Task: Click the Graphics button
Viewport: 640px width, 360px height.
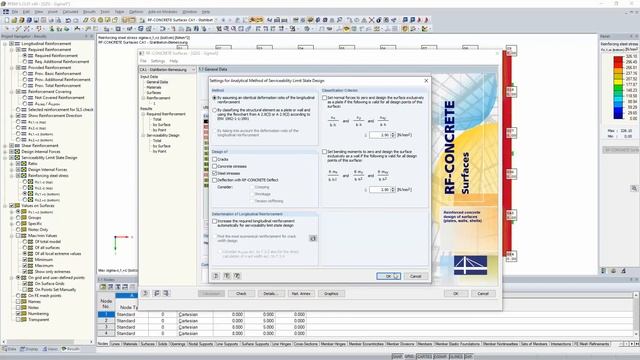Action: click(331, 293)
